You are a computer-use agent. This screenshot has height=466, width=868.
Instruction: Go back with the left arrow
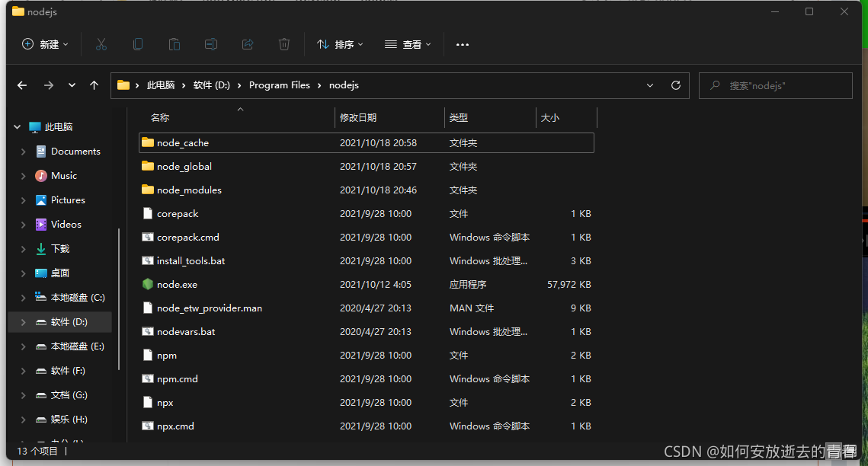pyautogui.click(x=22, y=85)
